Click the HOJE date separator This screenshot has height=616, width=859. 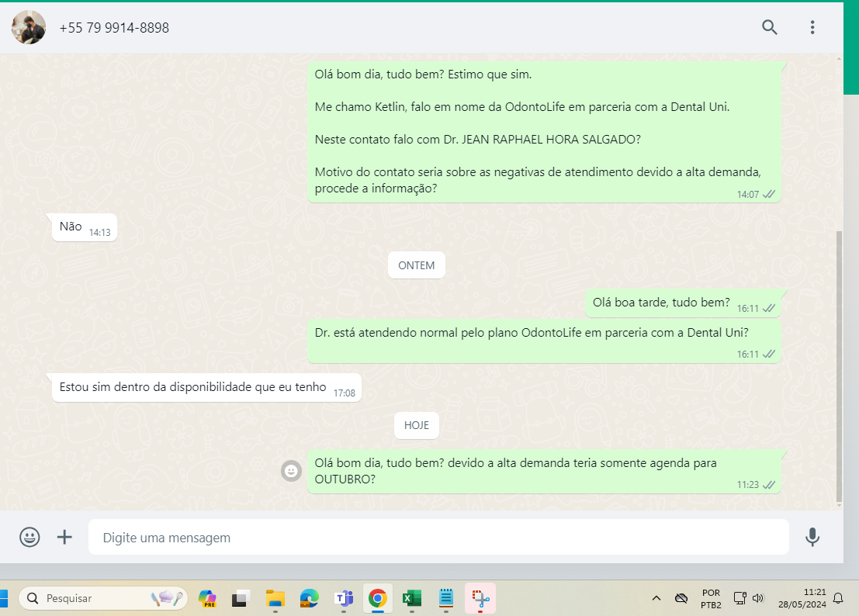(x=417, y=425)
